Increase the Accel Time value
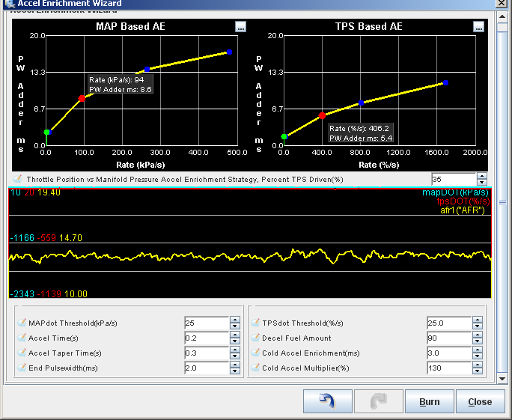Viewport: 512px width, 420px height. [x=234, y=335]
